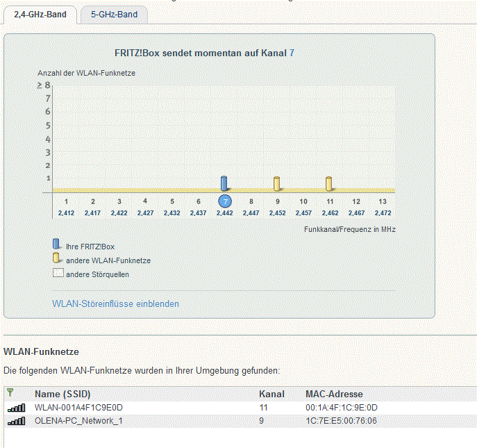The width and height of the screenshot is (477, 448).
Task: Click the yellow 'andere WLAN-Funknetze' legend icon
Action: (57, 258)
